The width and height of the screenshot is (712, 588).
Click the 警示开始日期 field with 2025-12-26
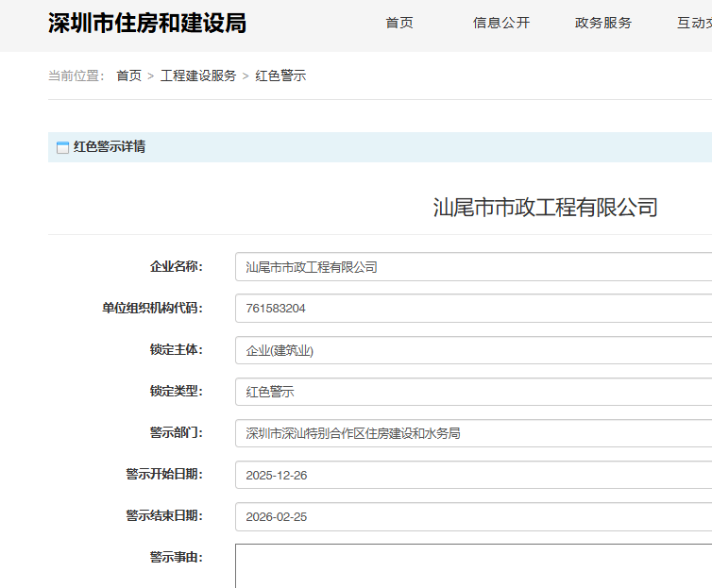472,475
